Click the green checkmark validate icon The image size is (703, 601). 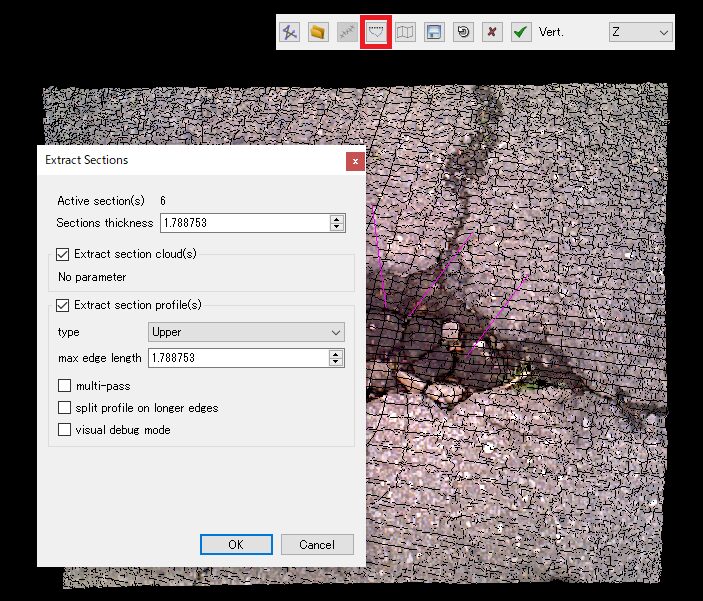tap(520, 32)
